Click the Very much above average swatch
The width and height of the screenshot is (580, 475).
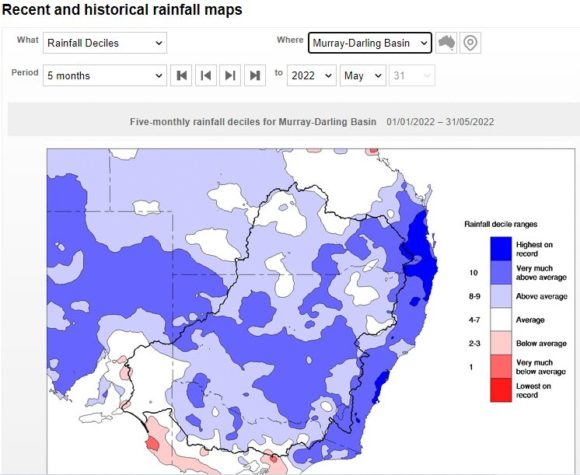tap(501, 273)
